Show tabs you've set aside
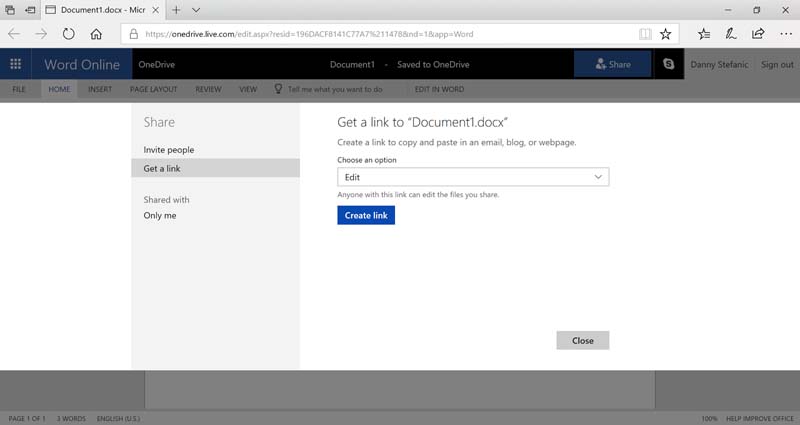The height and width of the screenshot is (425, 800). tap(10, 10)
